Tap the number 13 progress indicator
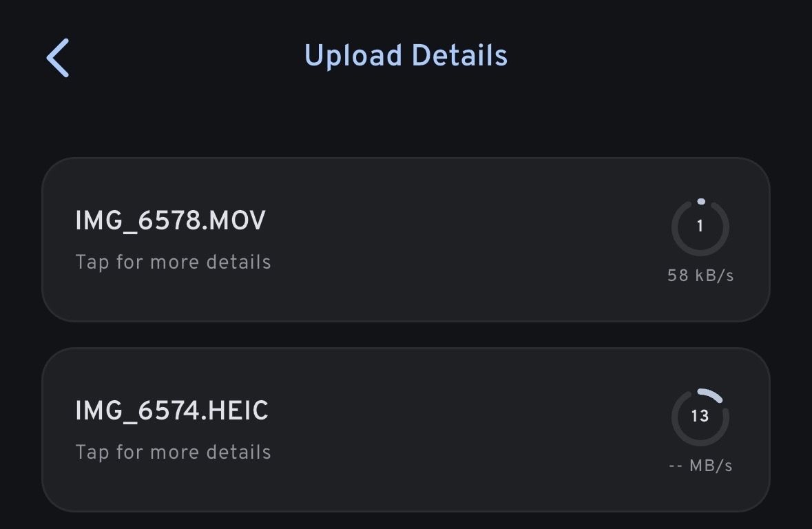This screenshot has height=529, width=812. (700, 416)
